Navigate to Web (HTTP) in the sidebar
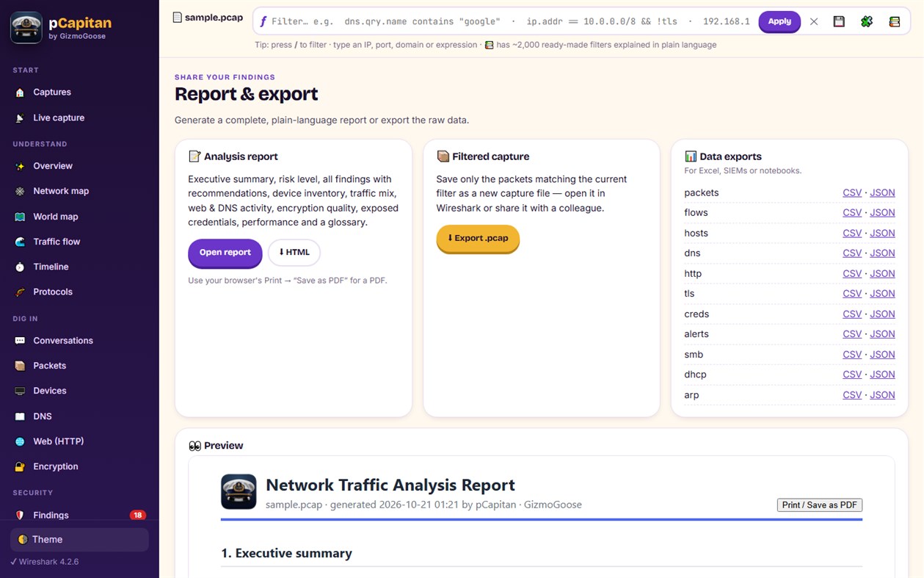The width and height of the screenshot is (924, 578). click(79, 441)
